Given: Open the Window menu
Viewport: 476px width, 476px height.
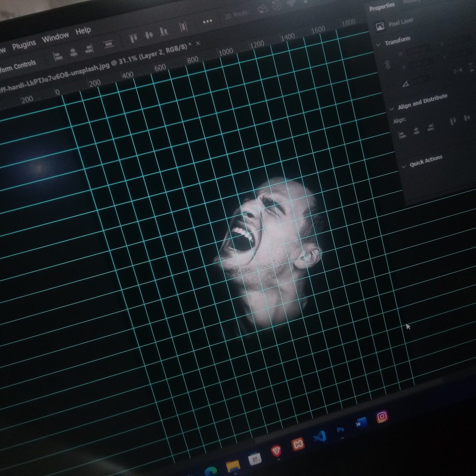Looking at the screenshot, I should pos(55,37).
